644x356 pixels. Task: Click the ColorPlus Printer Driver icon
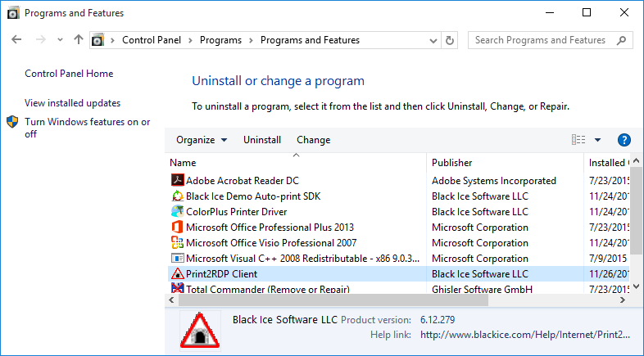178,212
